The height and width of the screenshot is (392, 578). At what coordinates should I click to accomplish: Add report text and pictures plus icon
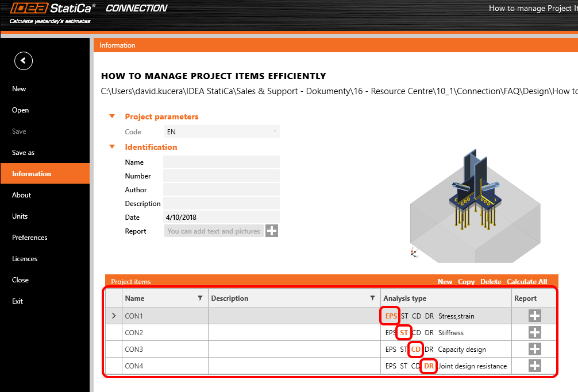click(272, 231)
